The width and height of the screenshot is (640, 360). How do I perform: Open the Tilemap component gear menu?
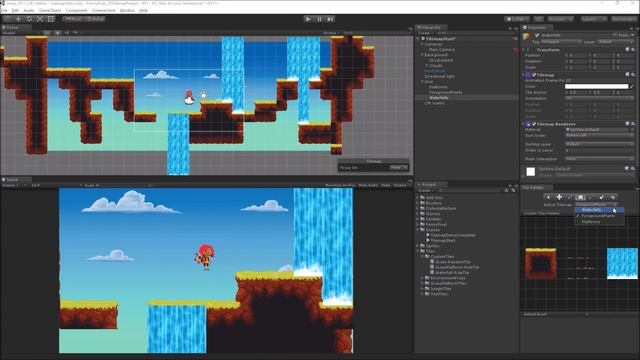[633, 75]
